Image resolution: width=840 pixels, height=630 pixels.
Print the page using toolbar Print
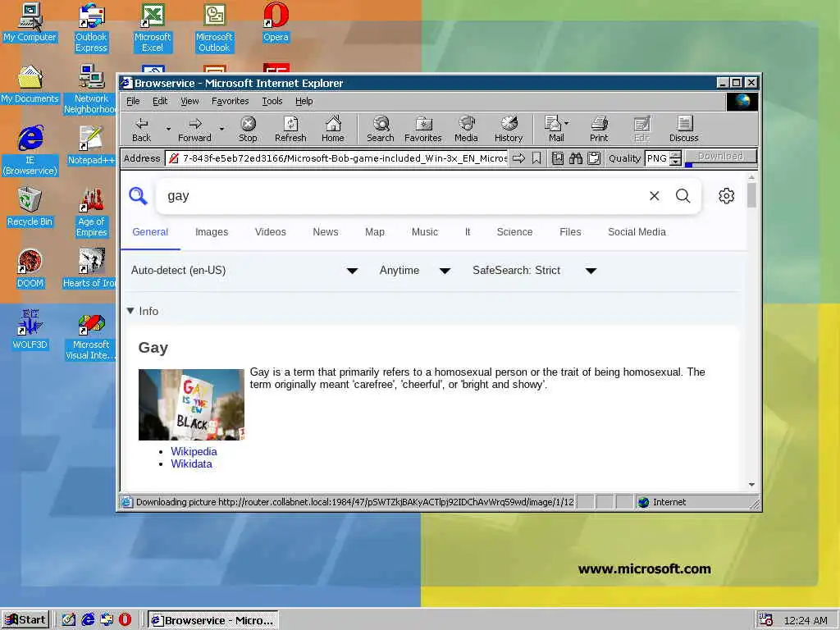(599, 129)
